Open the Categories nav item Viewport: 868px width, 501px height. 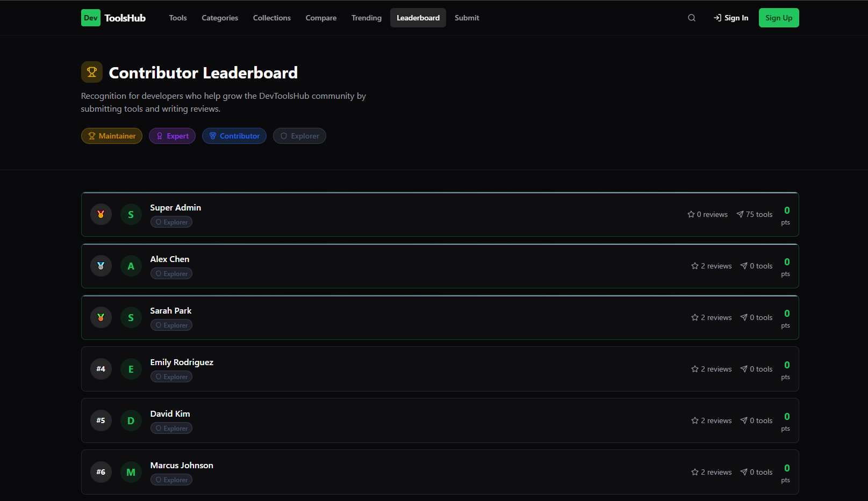(x=220, y=18)
